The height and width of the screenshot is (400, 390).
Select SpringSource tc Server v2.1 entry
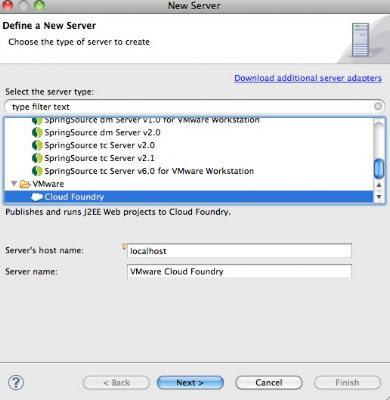[99, 158]
